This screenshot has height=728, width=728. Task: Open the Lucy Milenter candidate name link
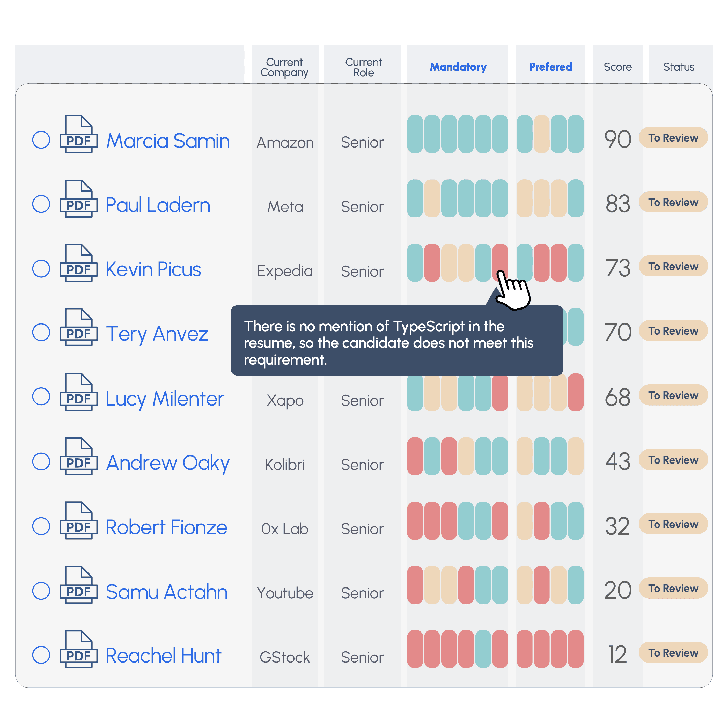click(165, 399)
